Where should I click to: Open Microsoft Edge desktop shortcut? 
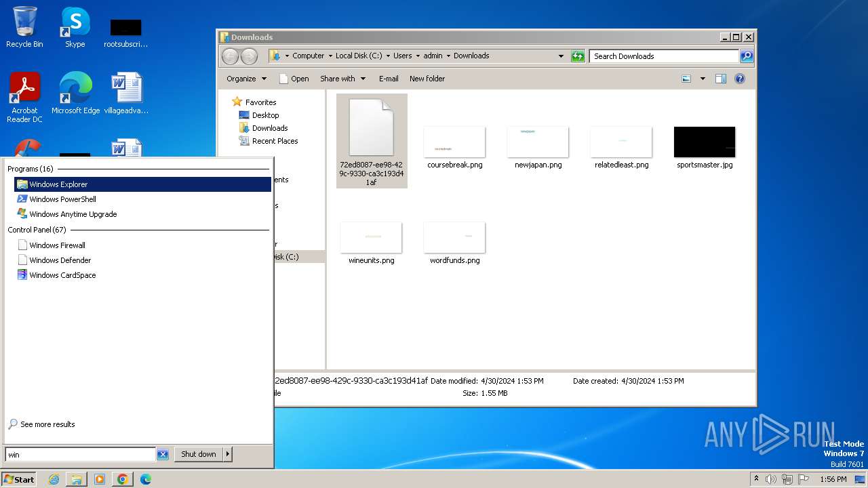pos(75,93)
